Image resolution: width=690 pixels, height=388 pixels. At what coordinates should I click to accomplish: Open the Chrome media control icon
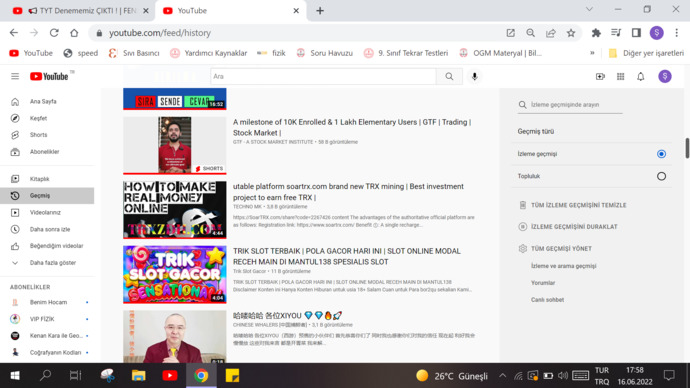pyautogui.click(x=616, y=33)
